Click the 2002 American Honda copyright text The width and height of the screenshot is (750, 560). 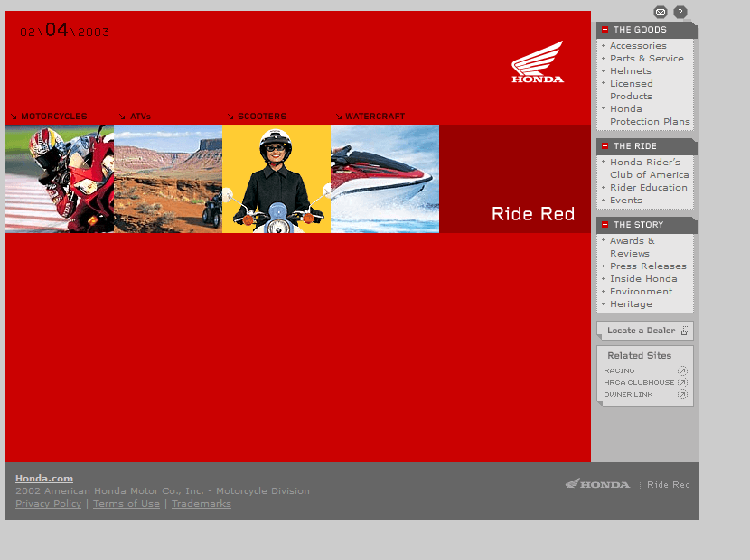pos(162,491)
